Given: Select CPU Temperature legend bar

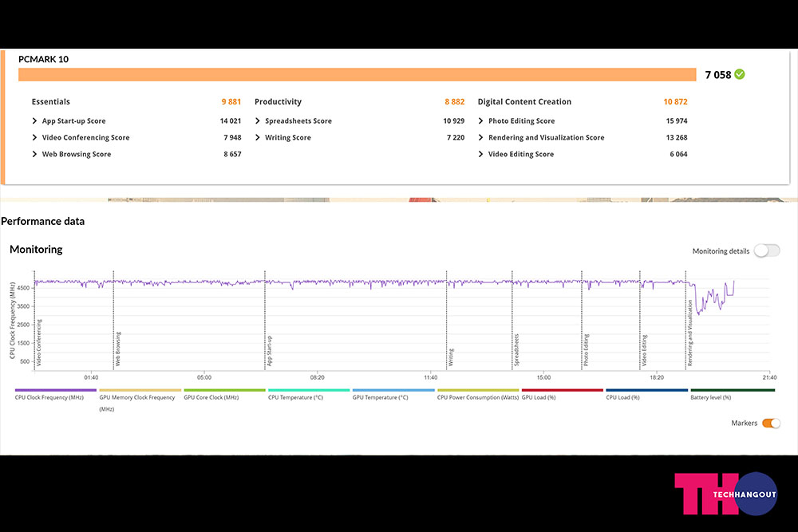Looking at the screenshot, I should (x=309, y=390).
